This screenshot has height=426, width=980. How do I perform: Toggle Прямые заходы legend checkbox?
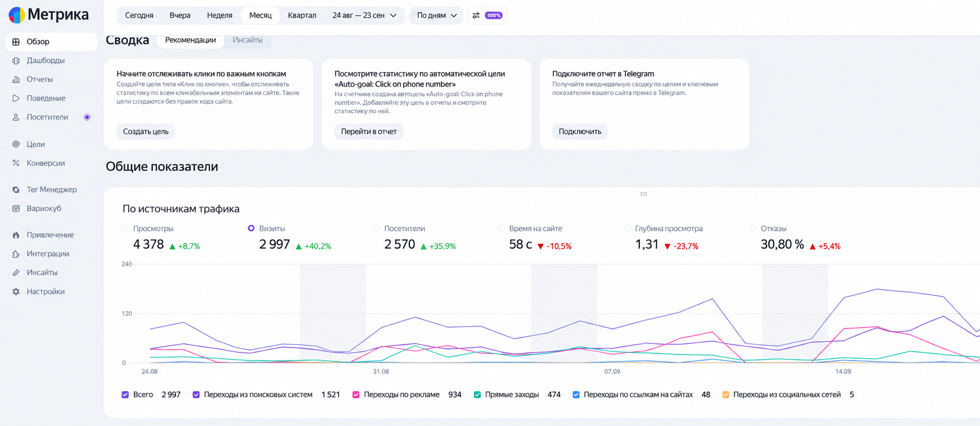tap(477, 395)
